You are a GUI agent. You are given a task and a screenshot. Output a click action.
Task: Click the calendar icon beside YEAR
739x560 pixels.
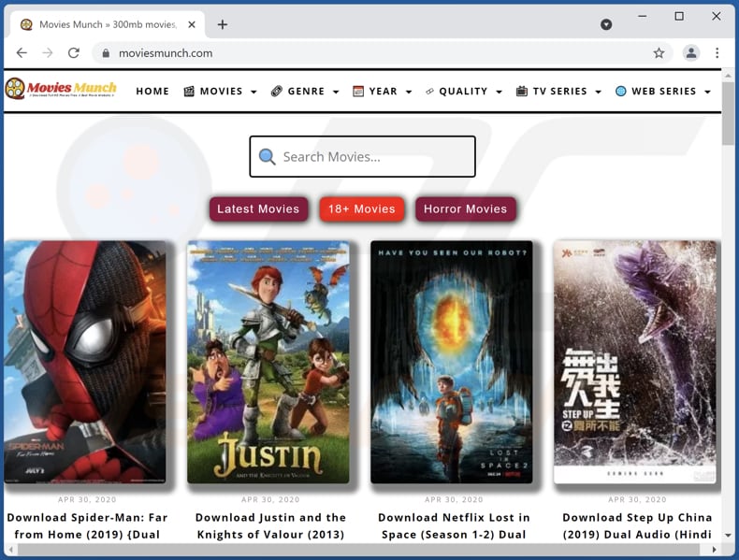pyautogui.click(x=358, y=92)
